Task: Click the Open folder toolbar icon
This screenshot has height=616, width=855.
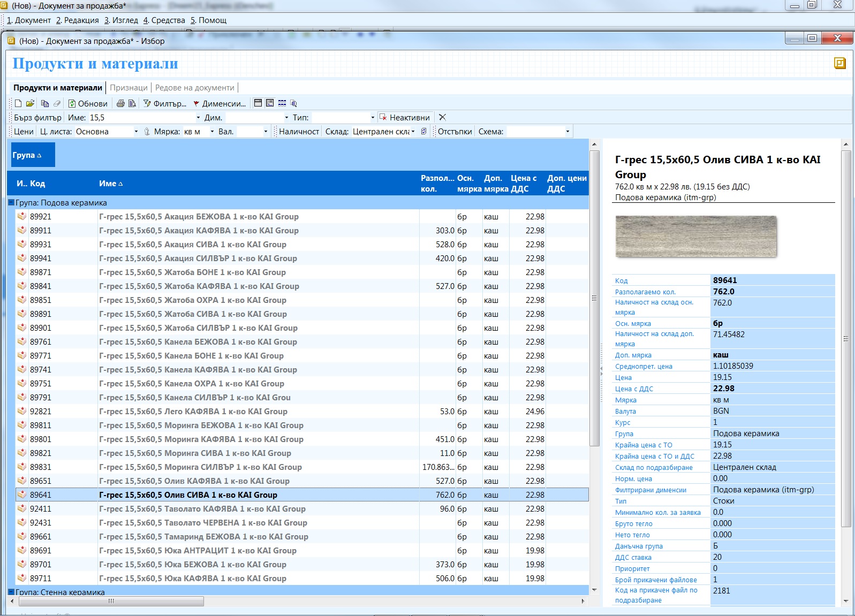Action: pos(30,103)
